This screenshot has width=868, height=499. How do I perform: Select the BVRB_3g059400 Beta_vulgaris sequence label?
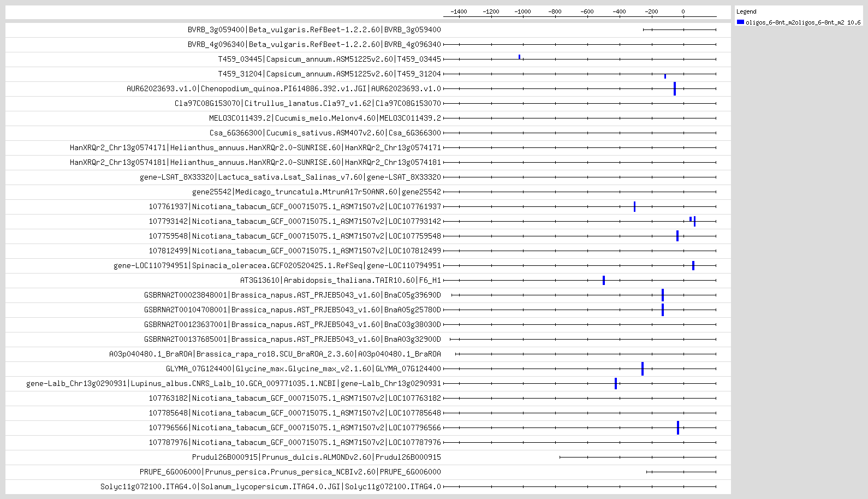[x=314, y=29]
